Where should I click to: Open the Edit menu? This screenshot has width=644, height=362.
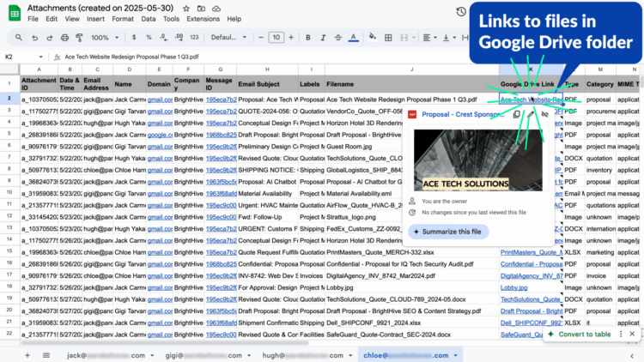click(x=52, y=19)
